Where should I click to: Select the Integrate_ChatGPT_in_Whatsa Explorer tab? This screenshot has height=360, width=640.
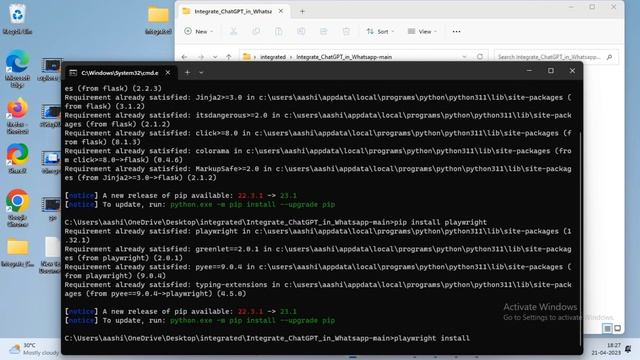233,11
